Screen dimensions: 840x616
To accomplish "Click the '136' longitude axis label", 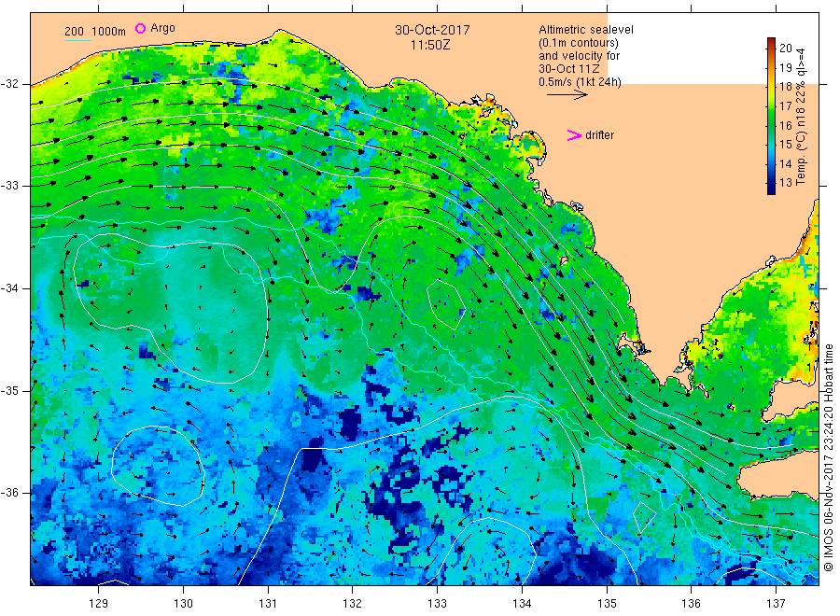I will [691, 604].
